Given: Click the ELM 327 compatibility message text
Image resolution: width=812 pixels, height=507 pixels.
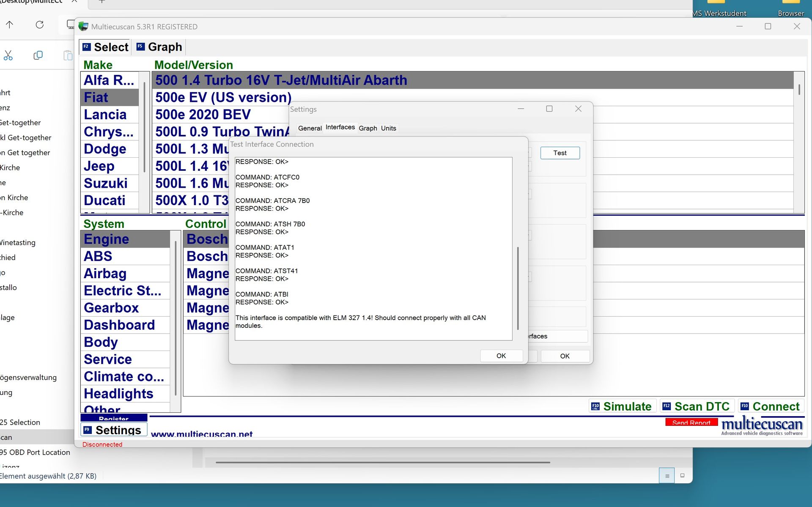Looking at the screenshot, I should 360,322.
